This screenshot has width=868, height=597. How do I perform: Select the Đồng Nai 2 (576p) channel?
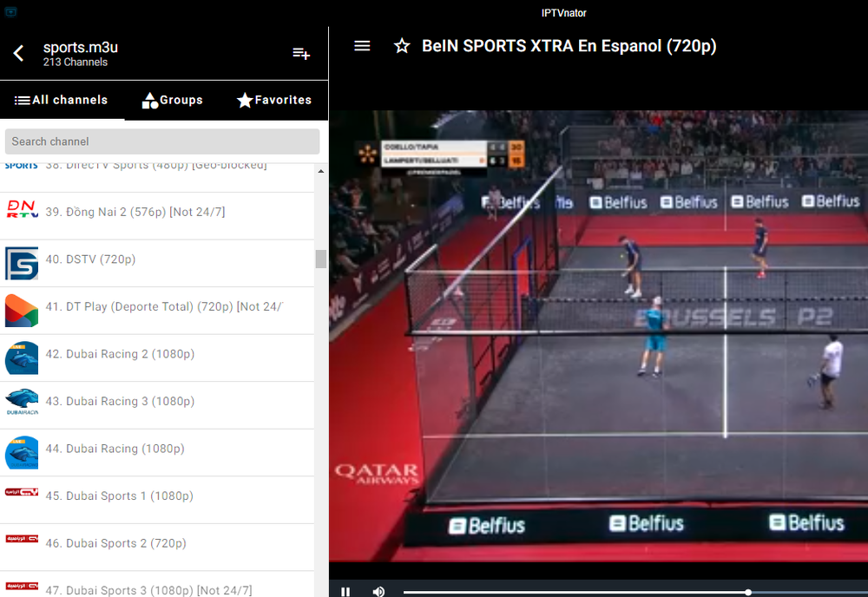[x=145, y=212]
